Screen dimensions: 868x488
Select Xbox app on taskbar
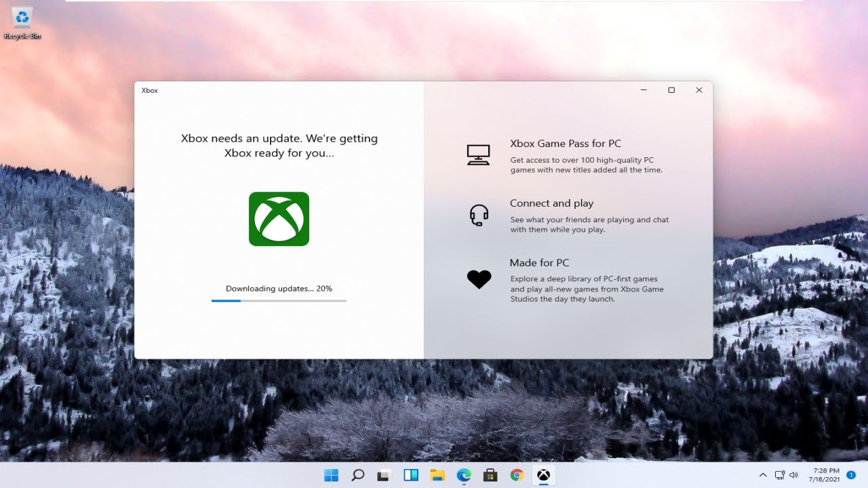tap(543, 475)
